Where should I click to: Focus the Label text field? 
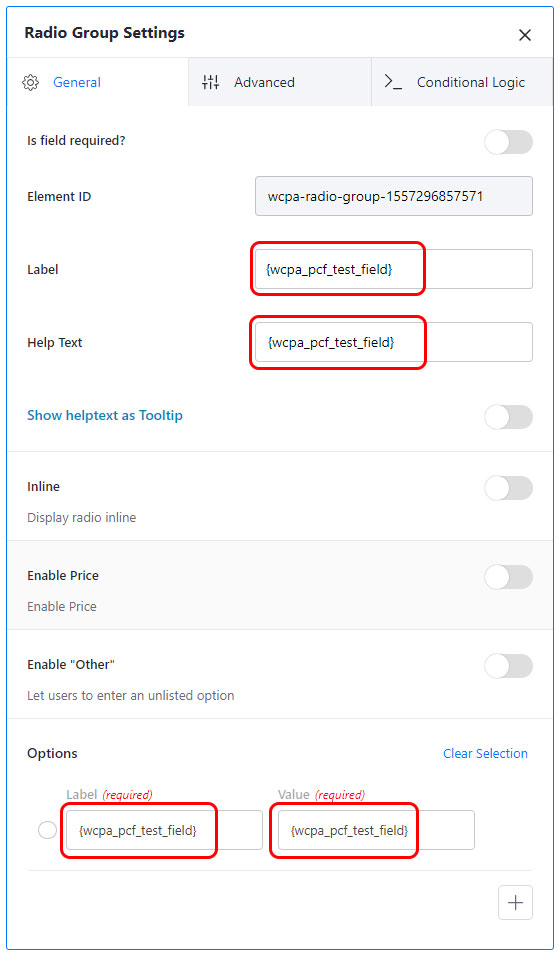[x=393, y=269]
